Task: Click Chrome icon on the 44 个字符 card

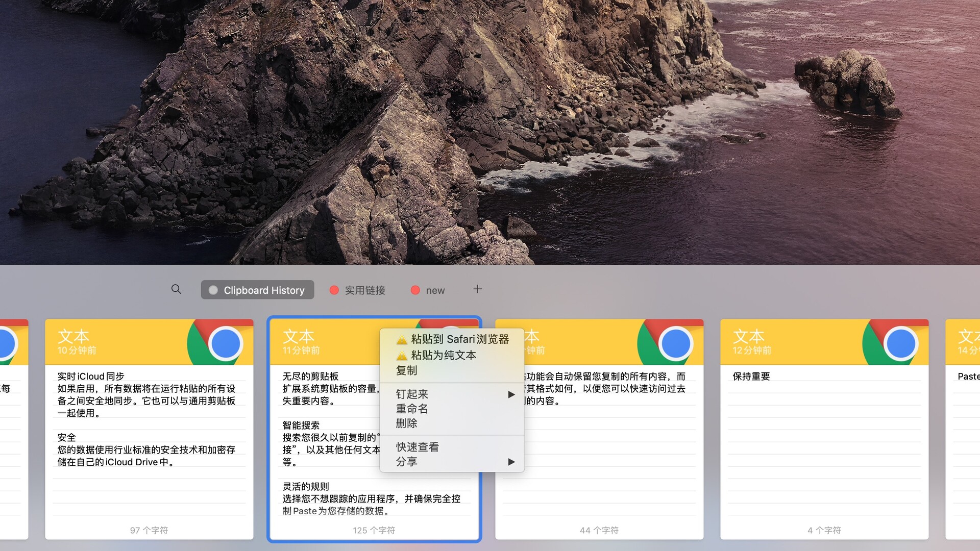Action: [x=675, y=343]
